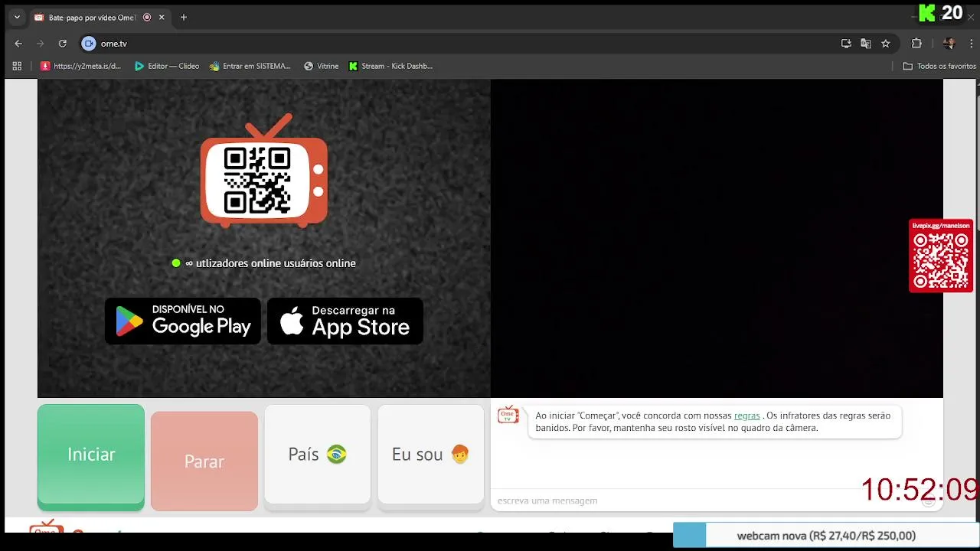Click the install app icon in address bar

coord(846,44)
